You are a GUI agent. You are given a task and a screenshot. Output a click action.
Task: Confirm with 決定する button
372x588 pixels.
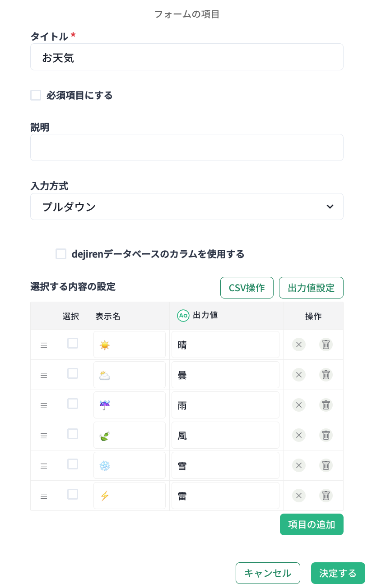338,573
